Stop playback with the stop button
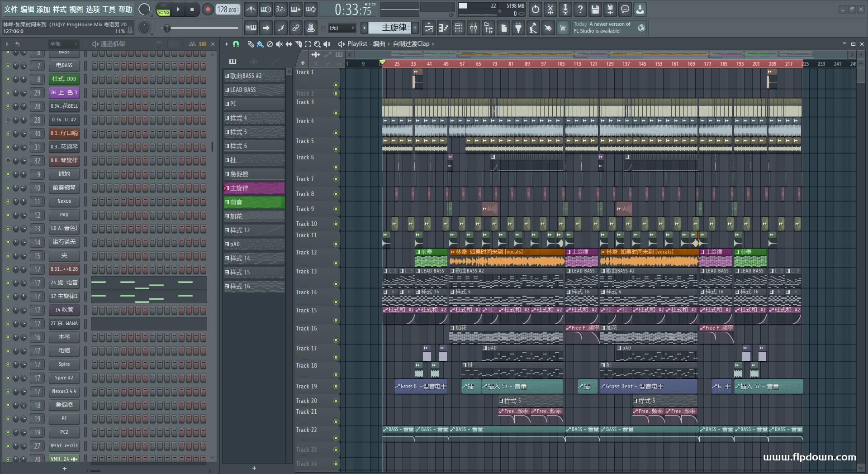Viewport: 868px width, 474px height. click(x=192, y=10)
